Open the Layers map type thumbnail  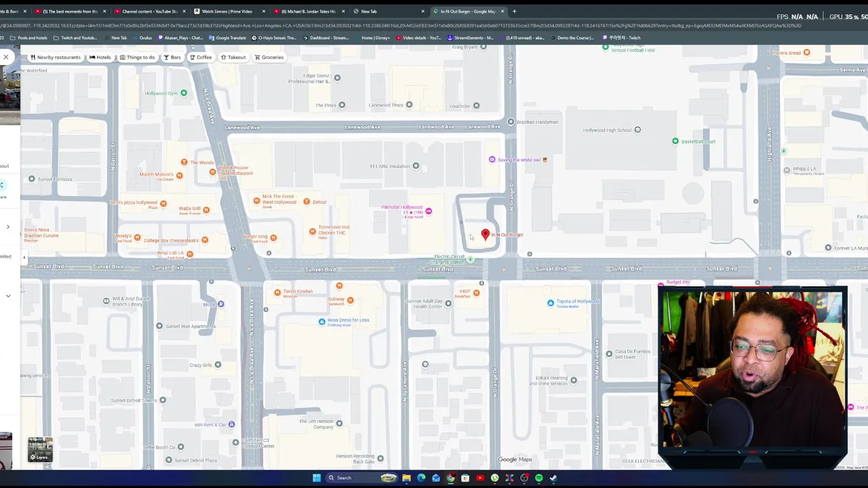click(40, 449)
